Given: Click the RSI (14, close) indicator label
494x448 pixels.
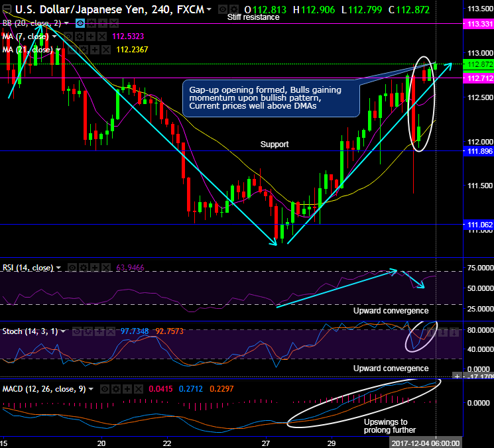Looking at the screenshot, I should [27, 268].
